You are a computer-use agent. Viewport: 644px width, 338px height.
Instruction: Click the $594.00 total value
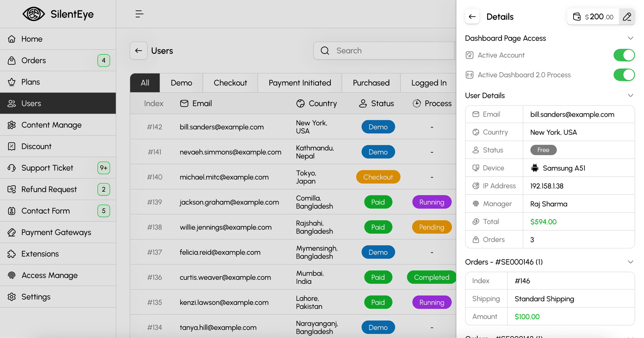543,222
